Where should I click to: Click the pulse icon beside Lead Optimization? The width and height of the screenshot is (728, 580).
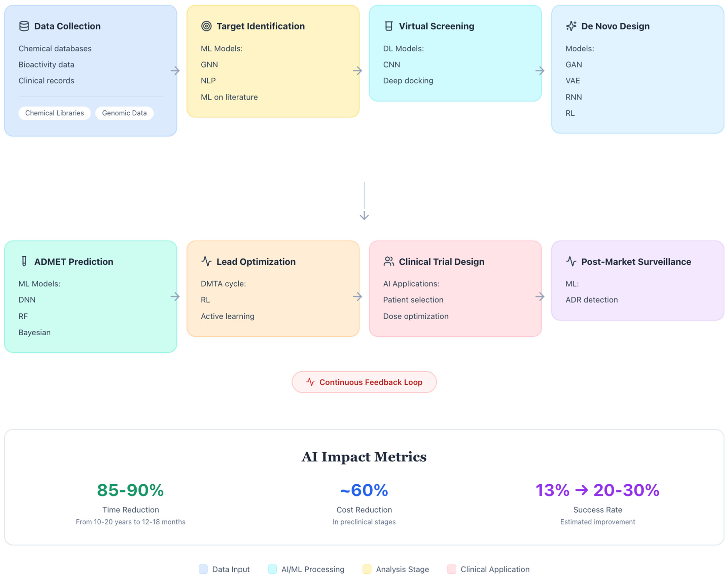[x=206, y=261]
